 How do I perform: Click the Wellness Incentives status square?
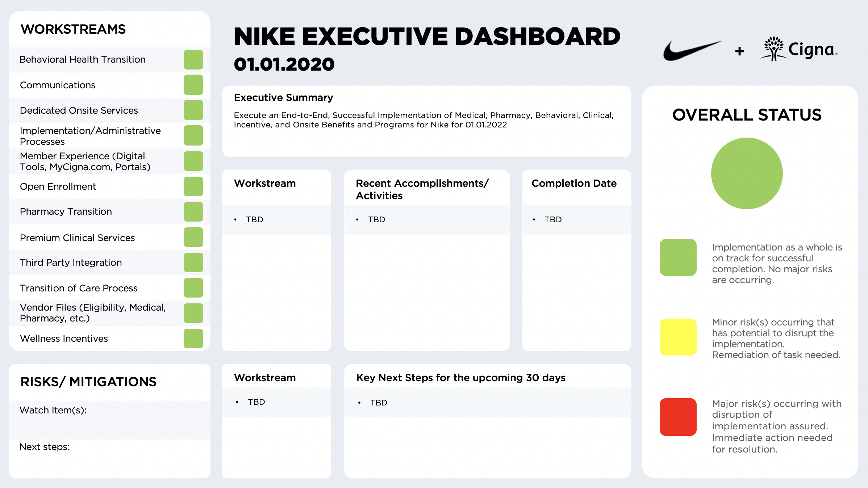pos(193,338)
